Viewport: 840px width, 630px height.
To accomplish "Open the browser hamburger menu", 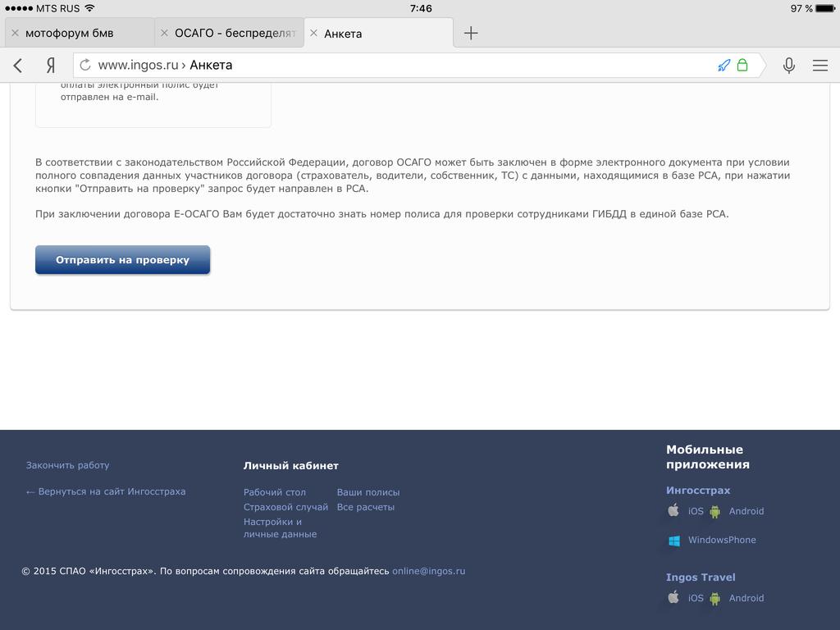I will click(x=819, y=66).
